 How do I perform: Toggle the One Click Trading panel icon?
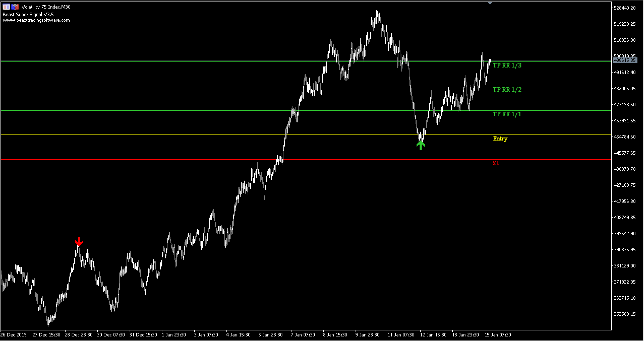15,7
